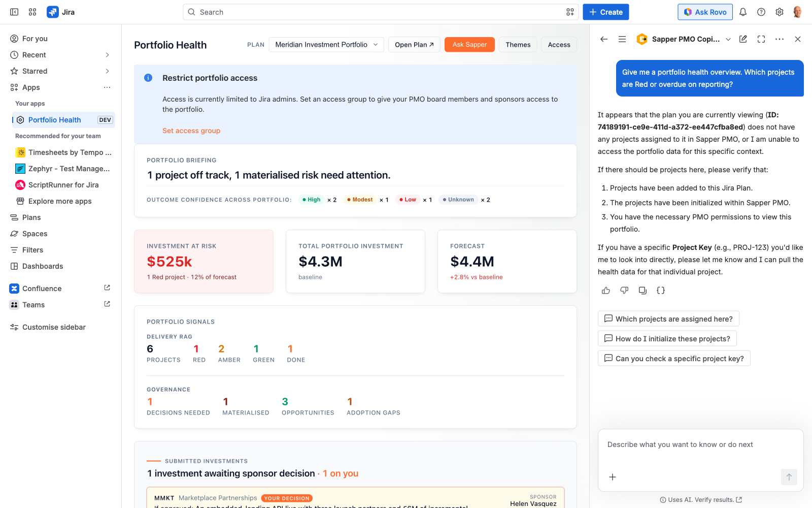Viewport: 812px width, 508px height.
Task: Select suggestion How do I initialize these projects
Action: click(667, 339)
